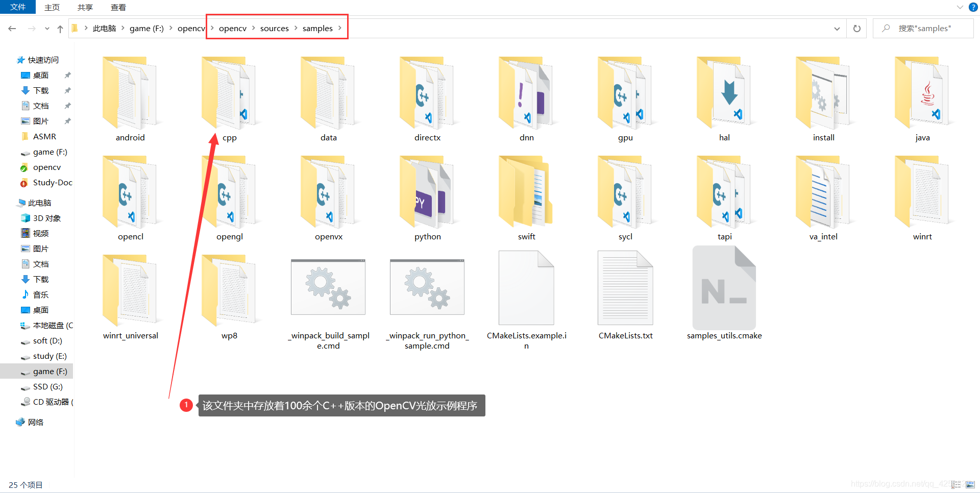Click the wp8 folder

[229, 297]
